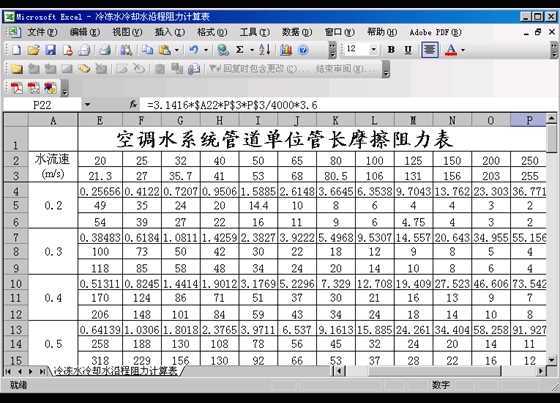Expand the Standard toolbar options chevron

click(x=332, y=50)
